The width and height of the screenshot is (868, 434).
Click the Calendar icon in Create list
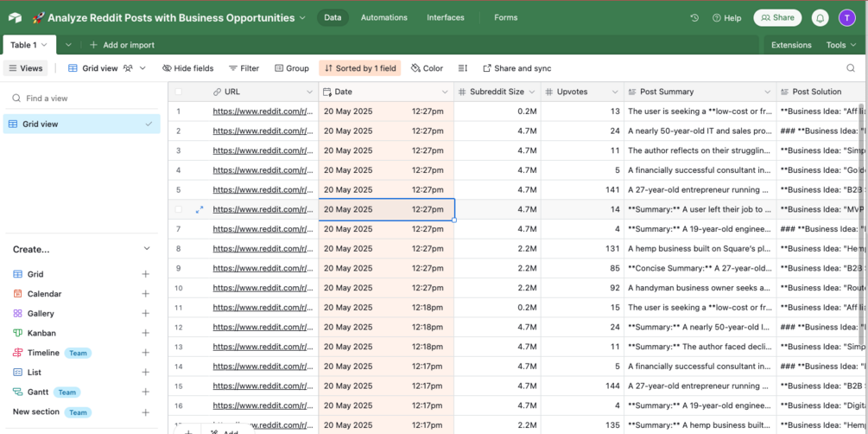(x=18, y=294)
